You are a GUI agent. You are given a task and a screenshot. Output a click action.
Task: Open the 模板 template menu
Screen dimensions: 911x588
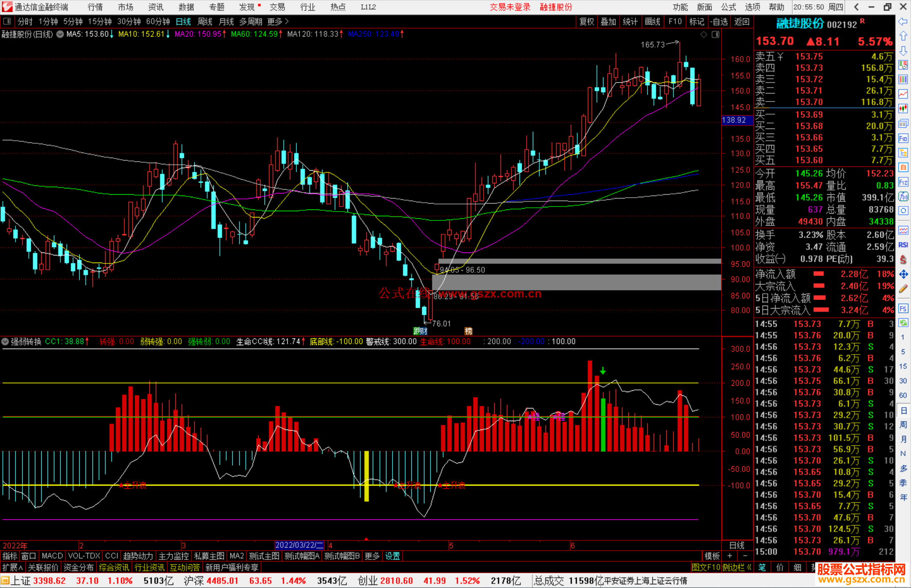tap(712, 556)
